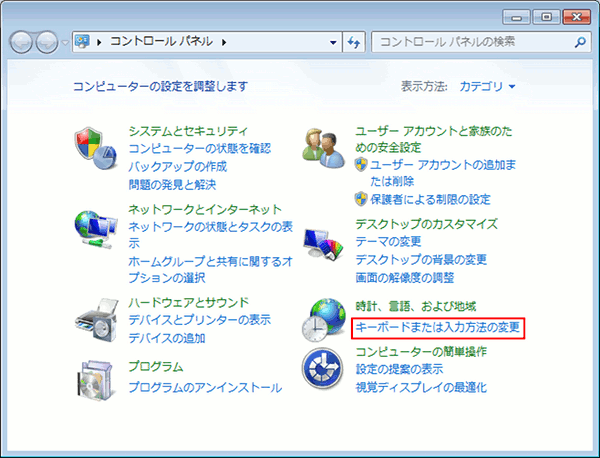Click in the コントロール パネルの検索 search field

[470, 43]
